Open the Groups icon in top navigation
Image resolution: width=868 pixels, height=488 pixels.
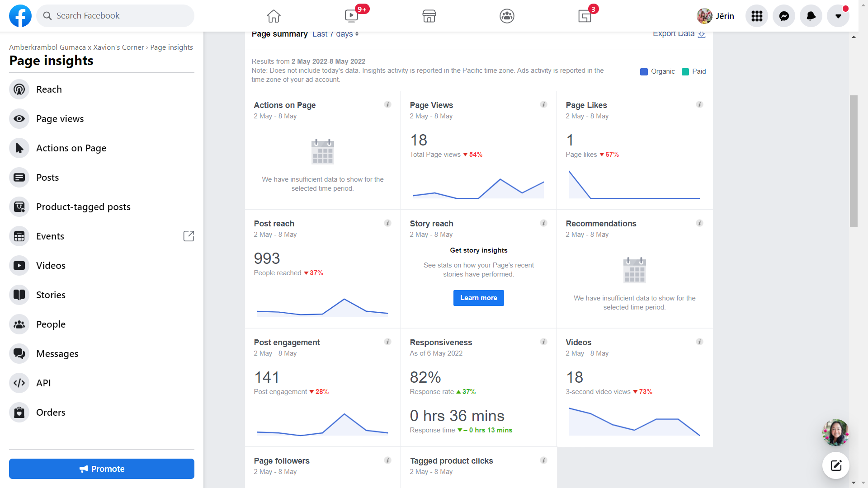coord(507,16)
